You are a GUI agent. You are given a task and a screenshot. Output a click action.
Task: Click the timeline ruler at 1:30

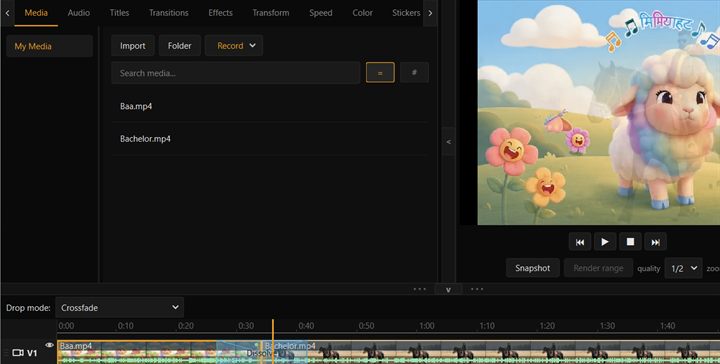click(x=607, y=326)
